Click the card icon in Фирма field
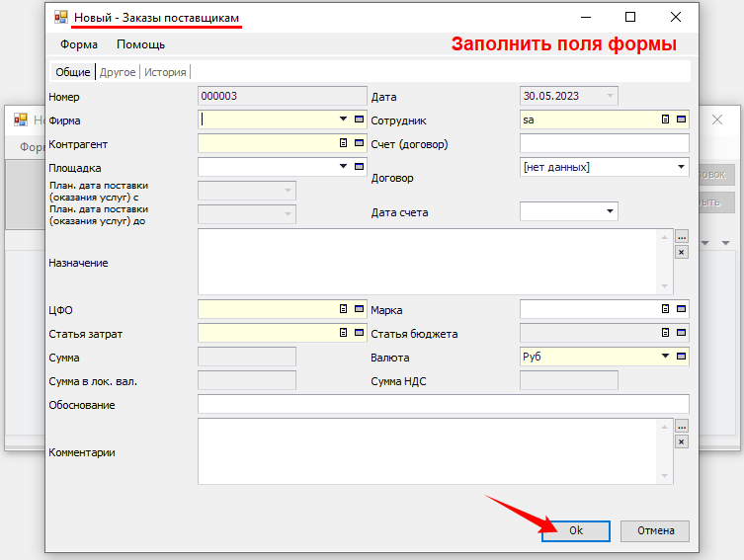The image size is (744, 560). click(360, 120)
